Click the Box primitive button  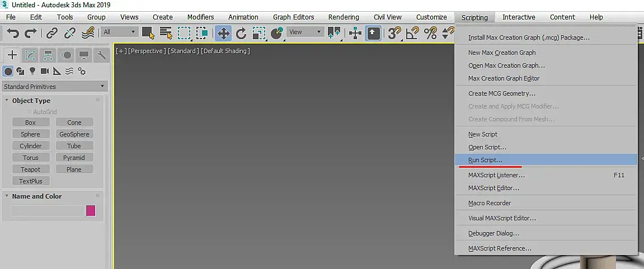click(x=31, y=122)
